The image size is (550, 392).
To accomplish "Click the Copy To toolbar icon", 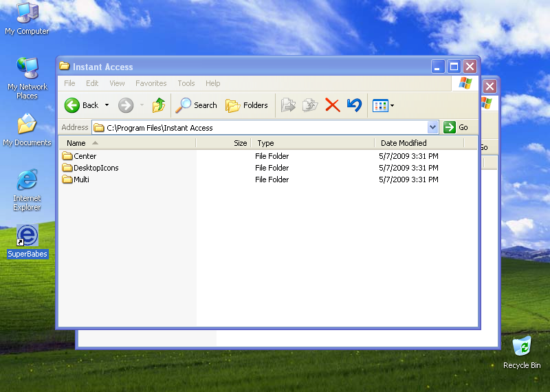I will click(x=310, y=105).
